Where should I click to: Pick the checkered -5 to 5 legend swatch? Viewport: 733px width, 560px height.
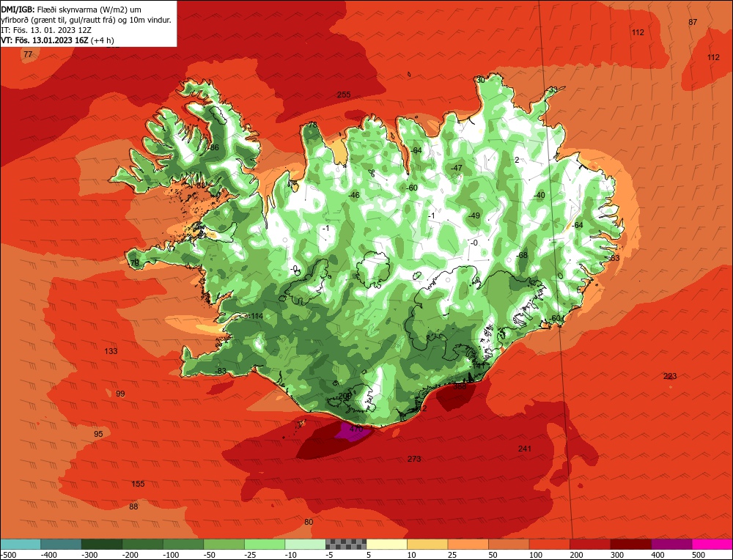click(x=346, y=544)
